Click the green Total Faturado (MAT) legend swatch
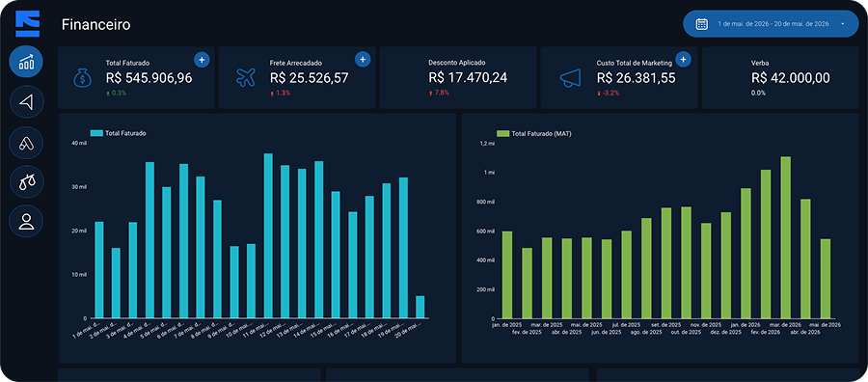This screenshot has height=382, width=868. coord(502,133)
